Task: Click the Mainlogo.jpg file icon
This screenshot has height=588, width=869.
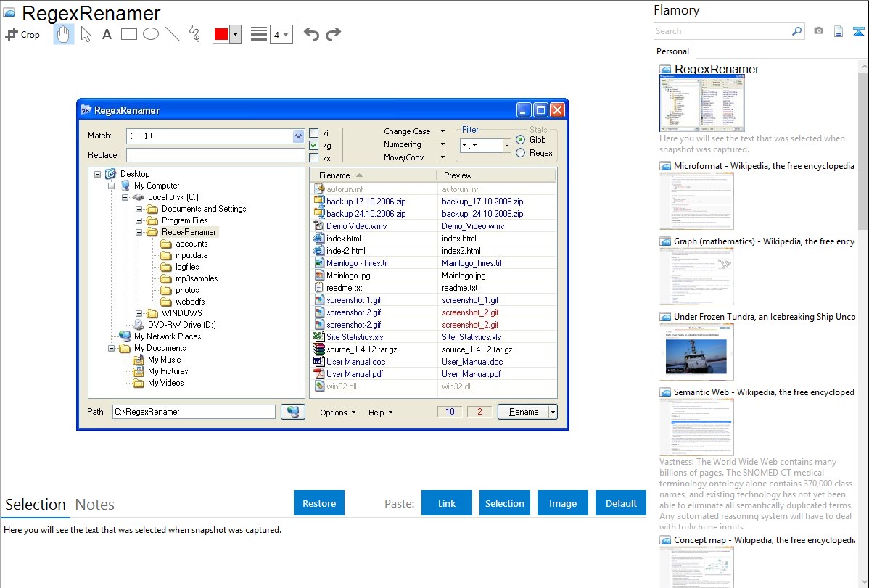Action: pyautogui.click(x=318, y=276)
